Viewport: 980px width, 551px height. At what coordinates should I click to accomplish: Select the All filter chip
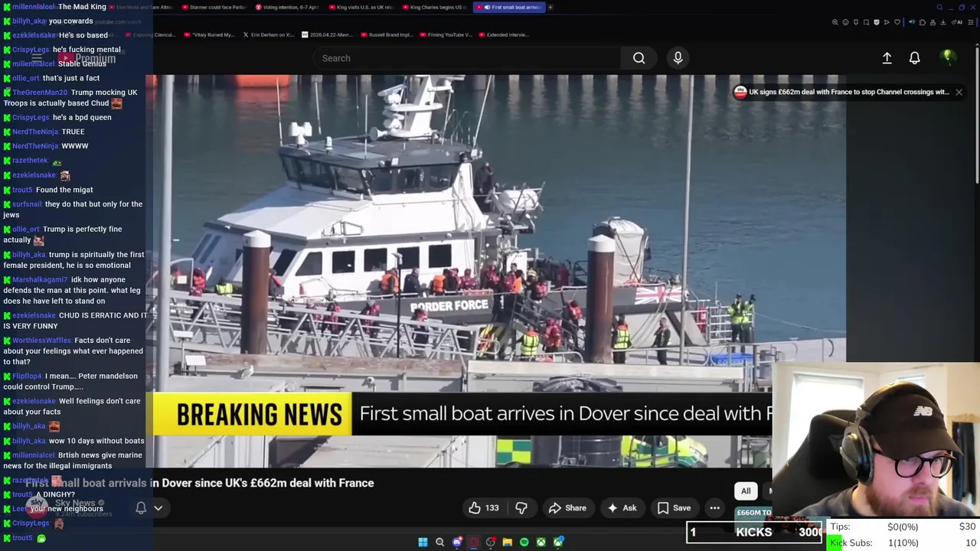click(x=746, y=491)
